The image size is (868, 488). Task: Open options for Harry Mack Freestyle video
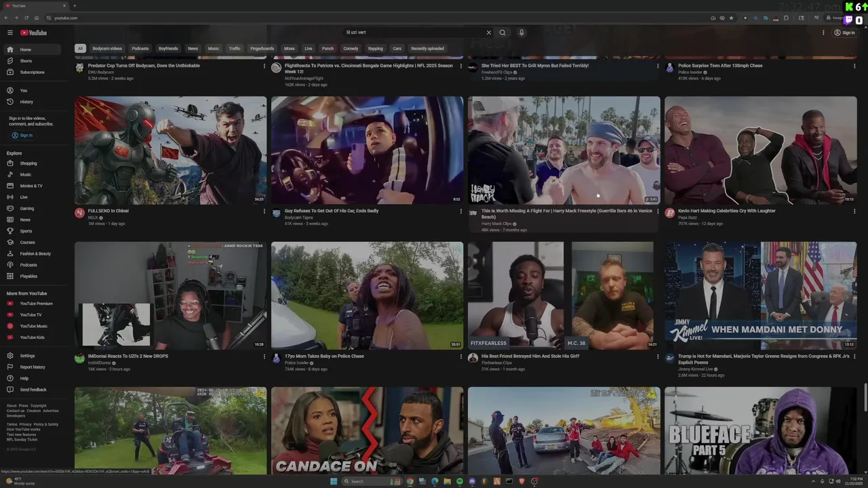click(x=658, y=211)
